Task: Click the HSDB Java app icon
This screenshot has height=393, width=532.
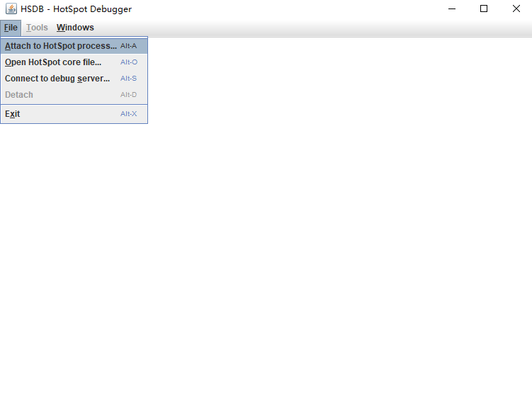Action: (11, 8)
